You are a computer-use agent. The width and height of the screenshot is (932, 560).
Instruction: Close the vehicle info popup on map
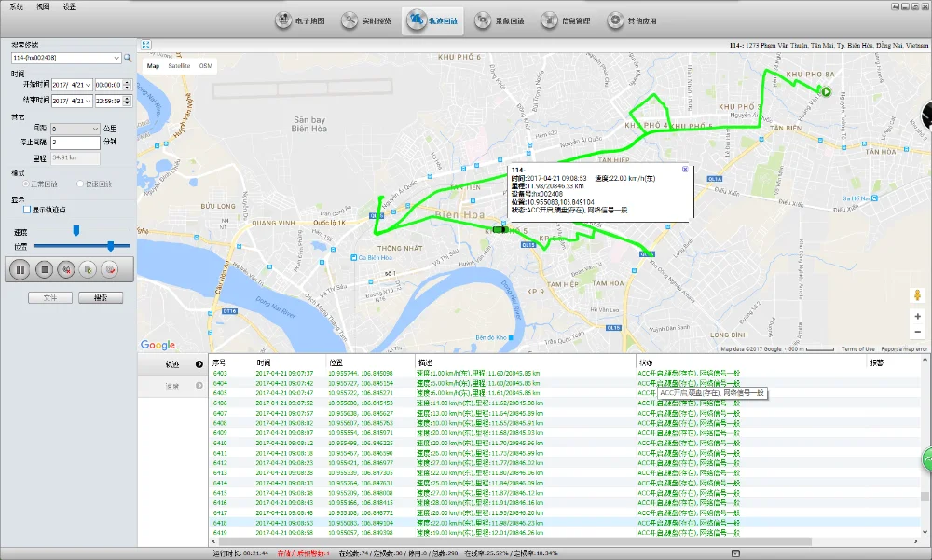[x=685, y=169]
